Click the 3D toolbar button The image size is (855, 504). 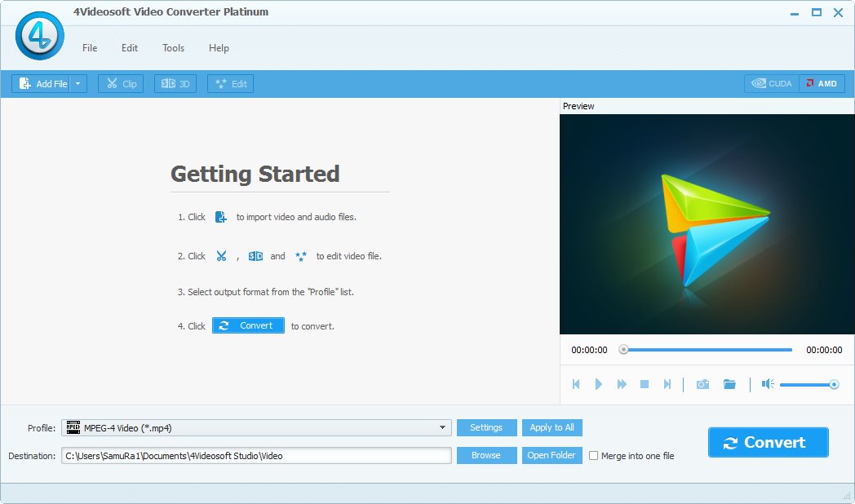pos(175,83)
